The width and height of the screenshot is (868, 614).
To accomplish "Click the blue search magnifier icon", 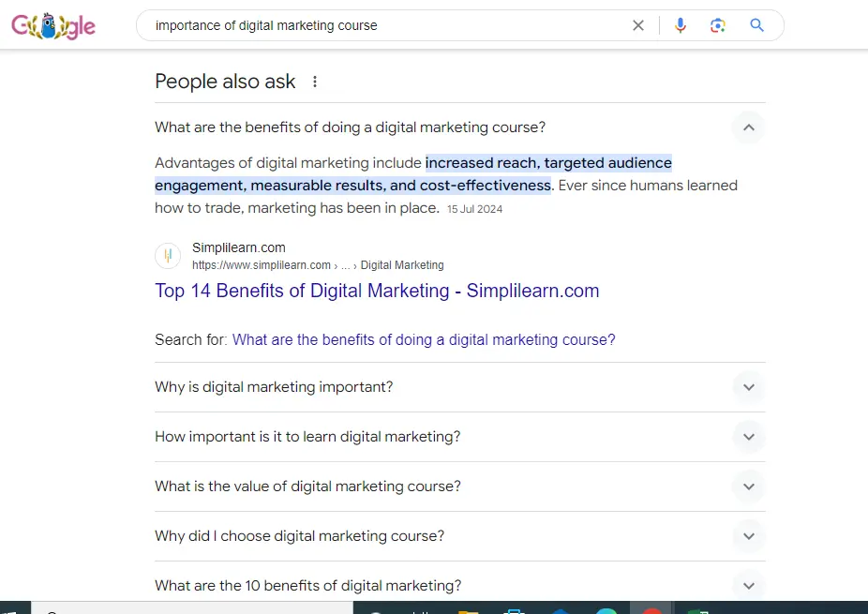I will point(757,25).
